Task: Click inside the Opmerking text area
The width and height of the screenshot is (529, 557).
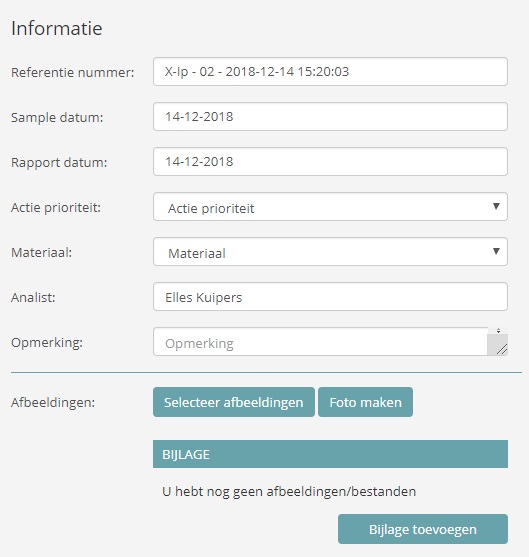Action: pyautogui.click(x=320, y=342)
